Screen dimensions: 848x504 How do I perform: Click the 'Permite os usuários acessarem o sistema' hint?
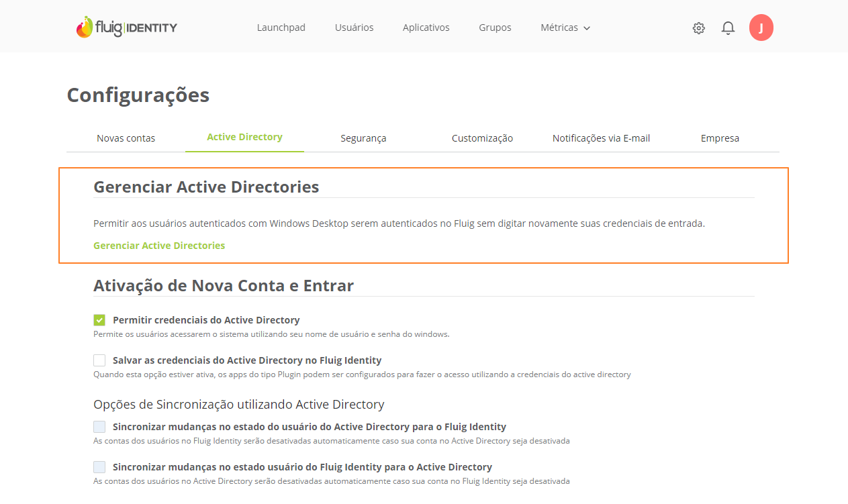pos(271,334)
